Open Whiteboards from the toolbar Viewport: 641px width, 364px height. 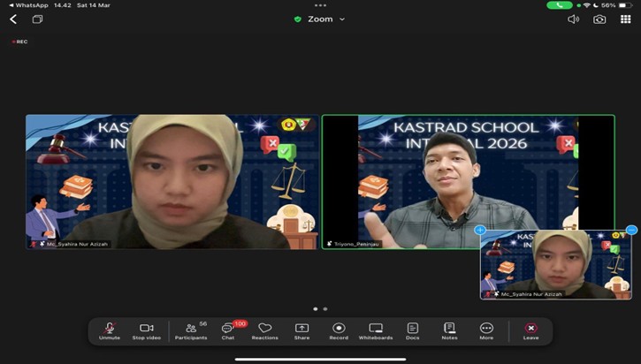coord(376,330)
